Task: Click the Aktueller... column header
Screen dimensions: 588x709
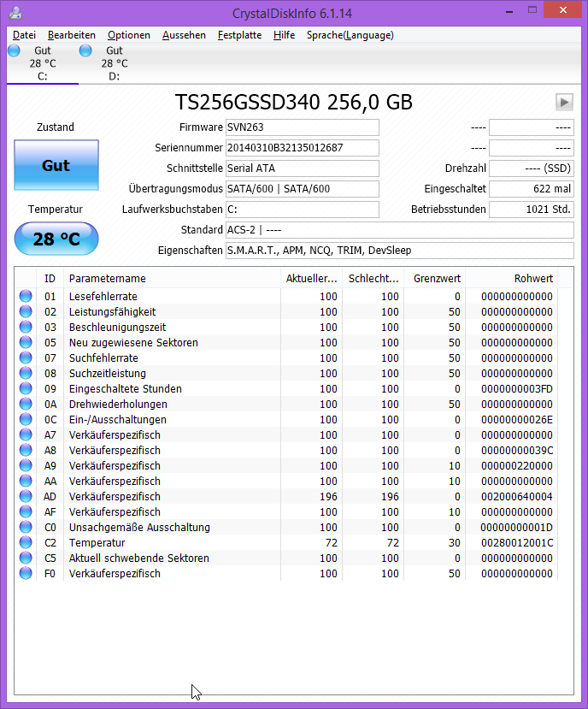Action: [x=311, y=279]
